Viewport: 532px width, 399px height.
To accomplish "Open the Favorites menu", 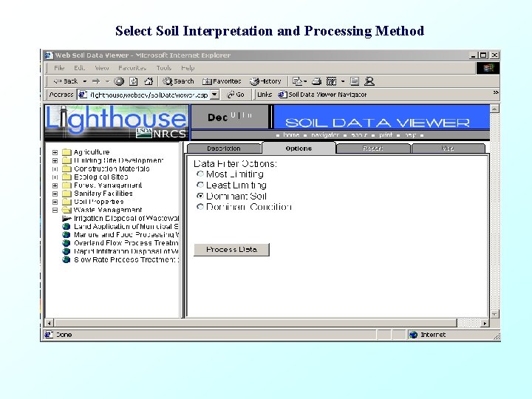I will [x=132, y=68].
